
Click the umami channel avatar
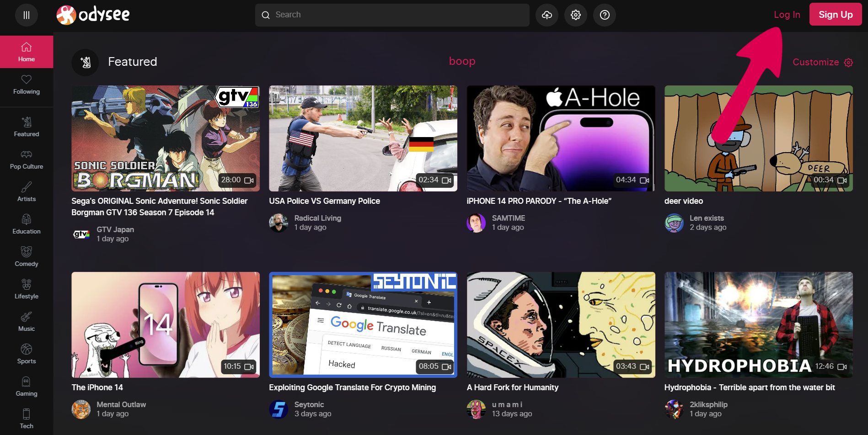(476, 409)
